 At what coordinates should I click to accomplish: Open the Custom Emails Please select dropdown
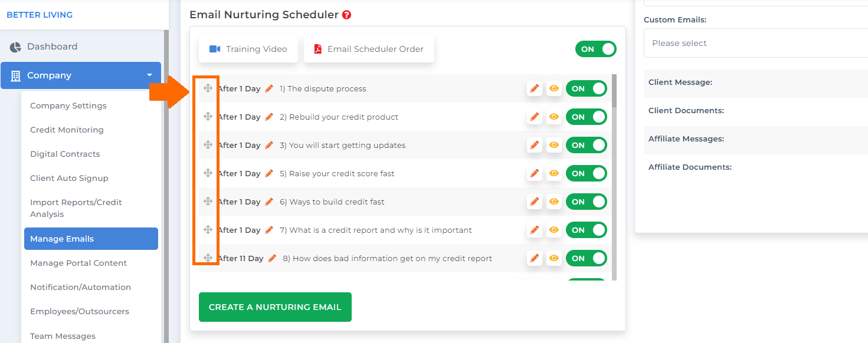coord(756,43)
